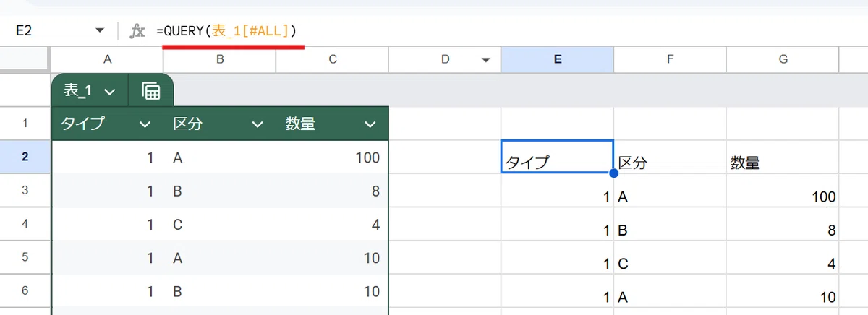Select row 1 header

25,124
